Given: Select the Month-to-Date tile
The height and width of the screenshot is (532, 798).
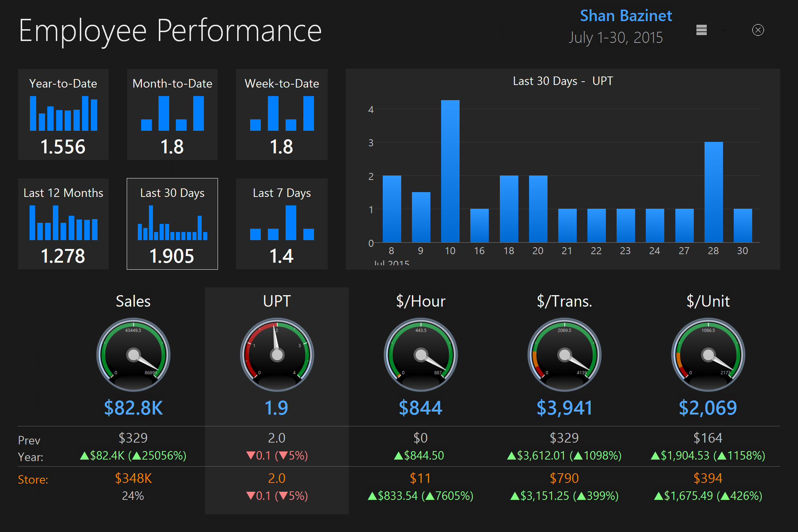Looking at the screenshot, I should coord(172,115).
